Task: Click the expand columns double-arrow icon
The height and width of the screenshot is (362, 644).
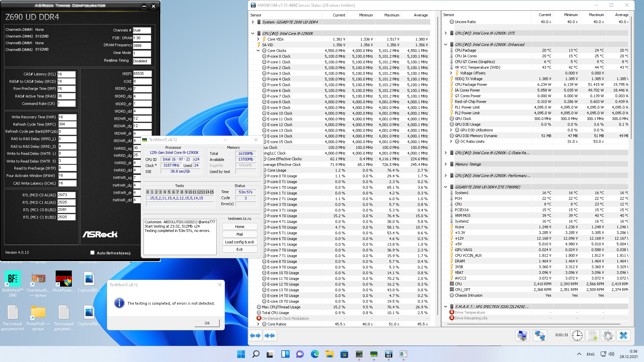Action: click(x=256, y=336)
